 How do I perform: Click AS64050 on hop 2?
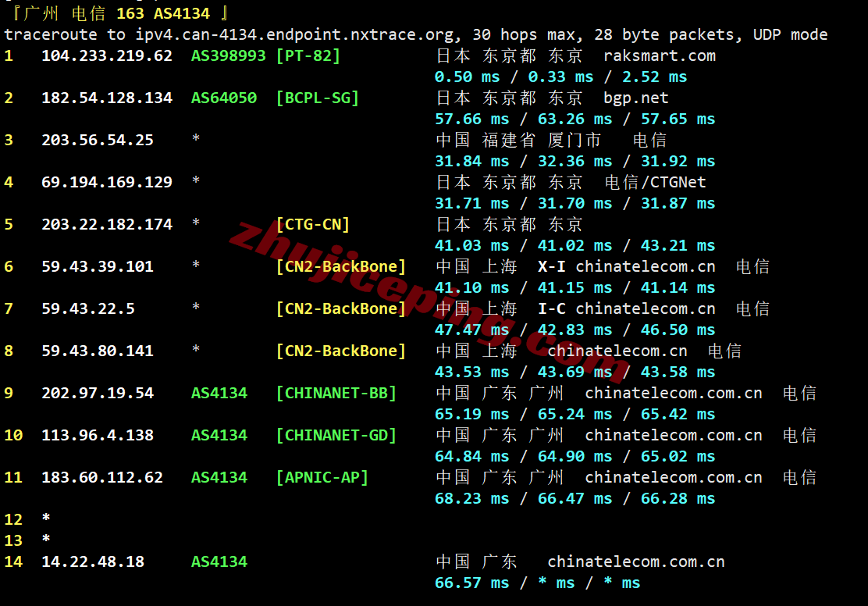[x=224, y=98]
